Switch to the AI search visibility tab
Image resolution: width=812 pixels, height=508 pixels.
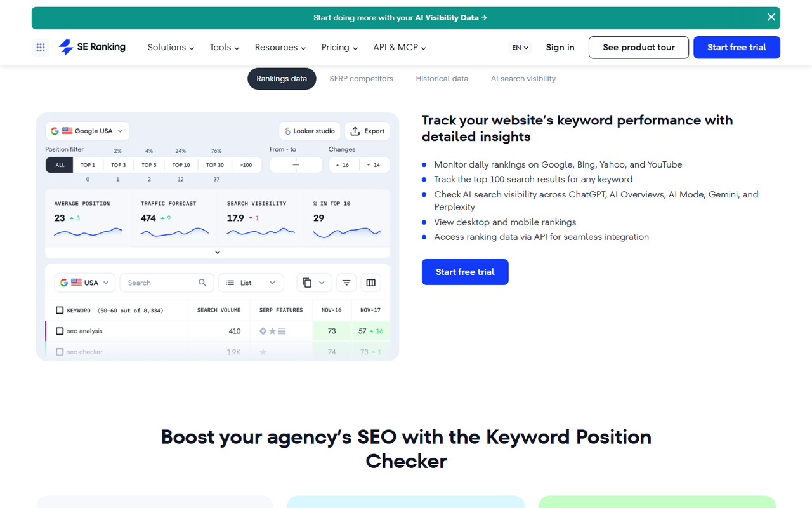pos(523,79)
